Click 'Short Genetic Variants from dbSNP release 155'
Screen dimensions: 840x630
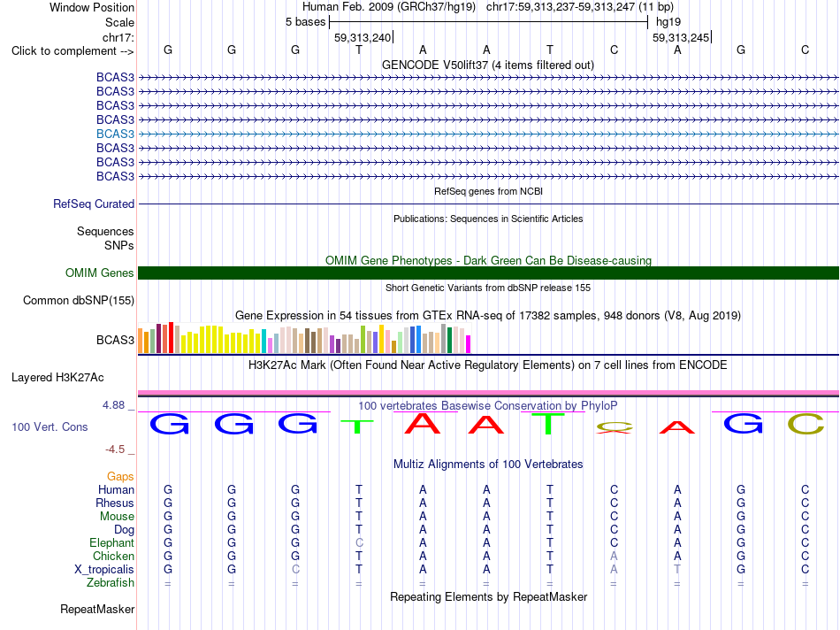[488, 288]
